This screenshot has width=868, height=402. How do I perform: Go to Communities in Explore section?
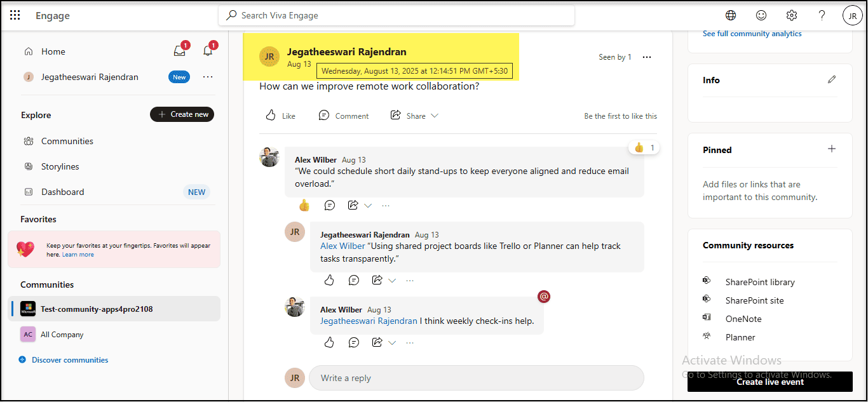coord(67,141)
